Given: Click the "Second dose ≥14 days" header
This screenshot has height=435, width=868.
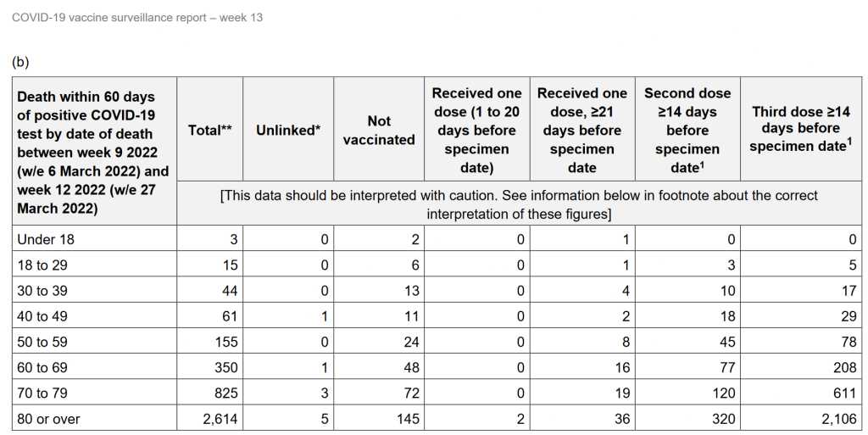Looking at the screenshot, I should point(687,130).
